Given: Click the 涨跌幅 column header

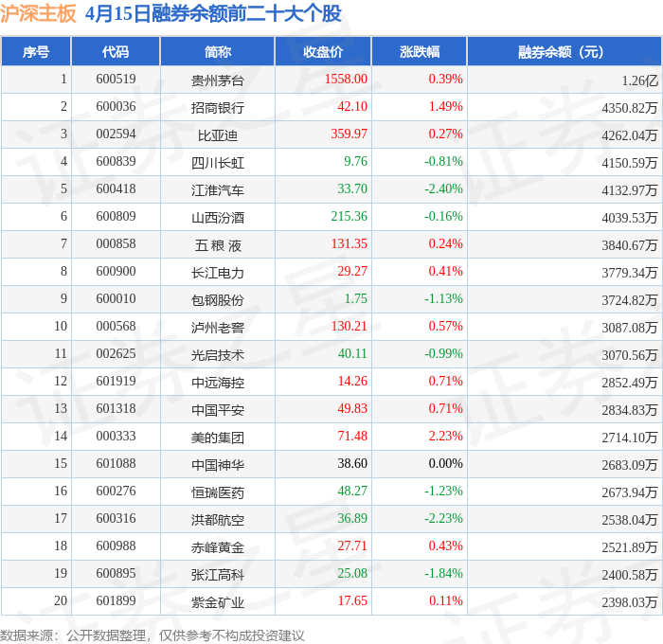Looking at the screenshot, I should click(x=419, y=51).
